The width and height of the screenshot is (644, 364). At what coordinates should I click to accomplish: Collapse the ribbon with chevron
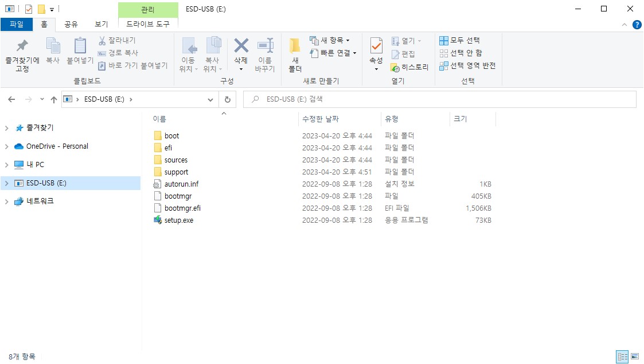625,25
